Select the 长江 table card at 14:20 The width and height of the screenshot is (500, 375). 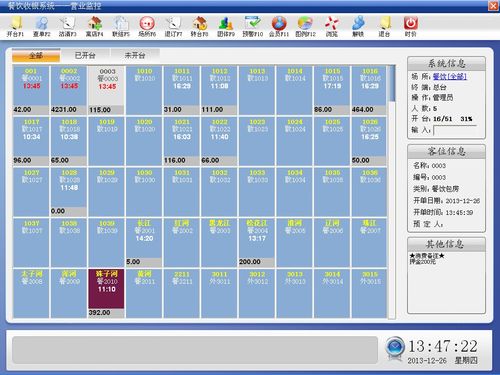tap(144, 242)
